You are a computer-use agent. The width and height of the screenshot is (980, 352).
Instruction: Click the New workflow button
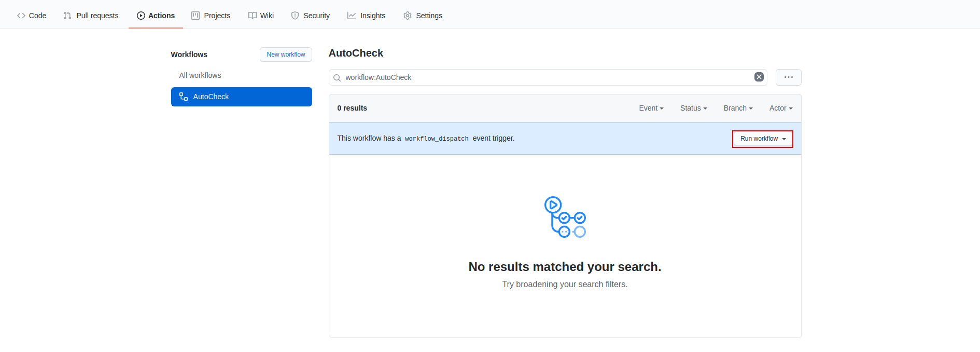pos(286,55)
